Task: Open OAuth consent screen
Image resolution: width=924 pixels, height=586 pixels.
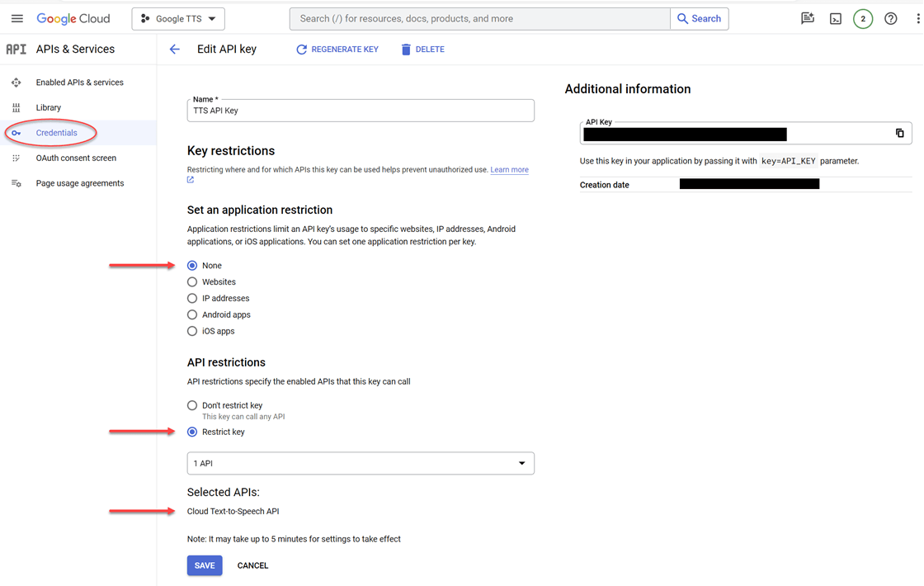Action: pos(76,158)
